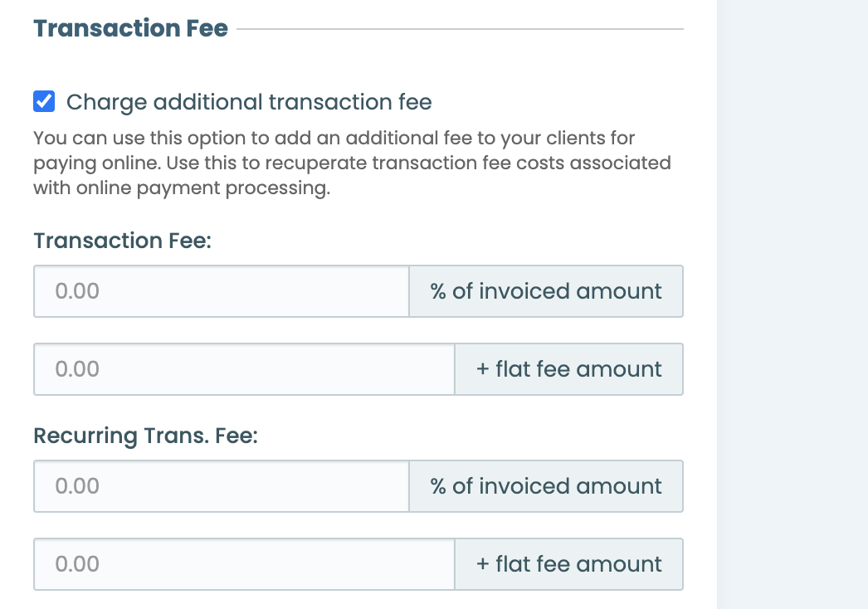Screen dimensions: 868x609
Task: Click the Transaction Fee section heading
Action: (x=129, y=28)
